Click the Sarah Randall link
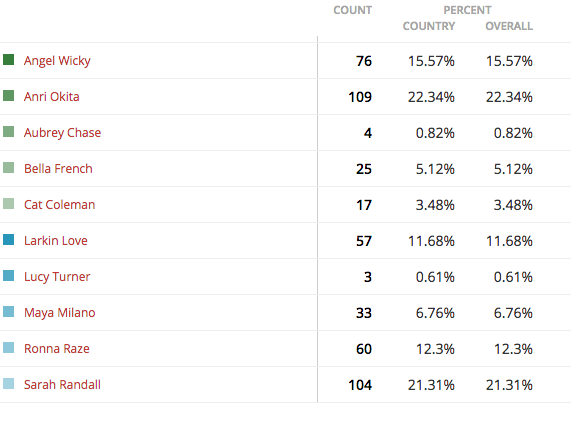The width and height of the screenshot is (571, 423). (62, 385)
